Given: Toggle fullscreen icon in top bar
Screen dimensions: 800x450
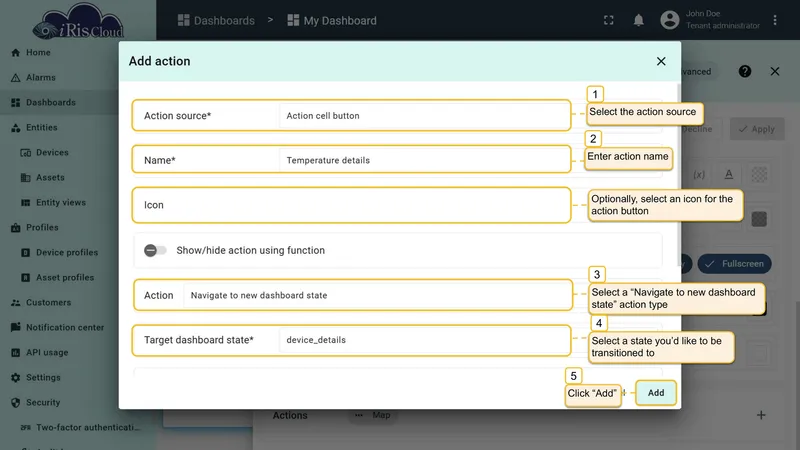Looking at the screenshot, I should [609, 20].
